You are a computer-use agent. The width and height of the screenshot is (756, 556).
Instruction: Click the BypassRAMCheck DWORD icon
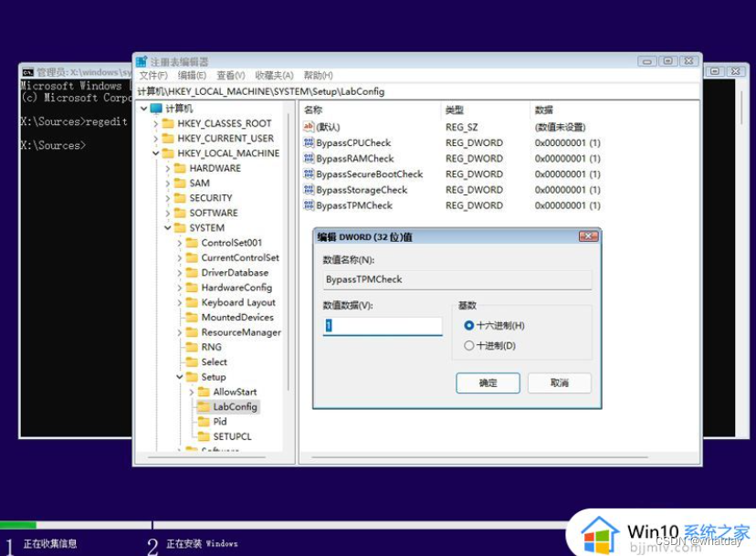point(309,158)
